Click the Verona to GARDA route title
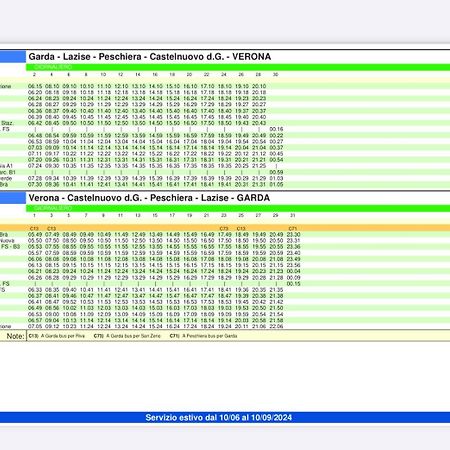Viewport: 450px width, 450px height. pyautogui.click(x=149, y=198)
